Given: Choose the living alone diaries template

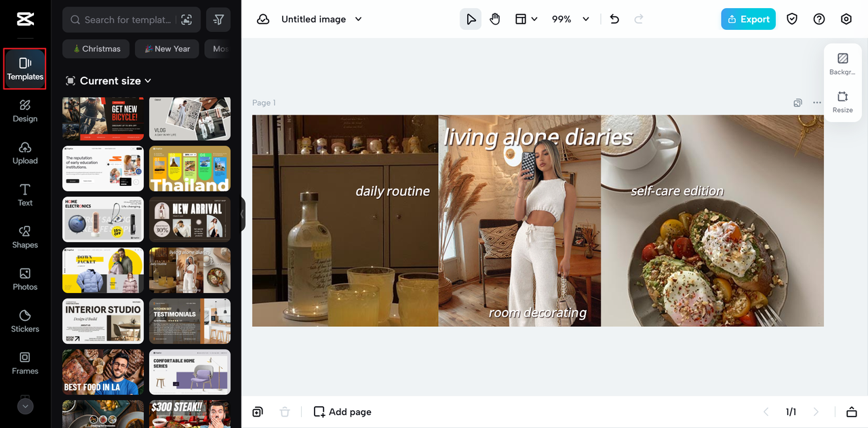Looking at the screenshot, I should click(190, 270).
